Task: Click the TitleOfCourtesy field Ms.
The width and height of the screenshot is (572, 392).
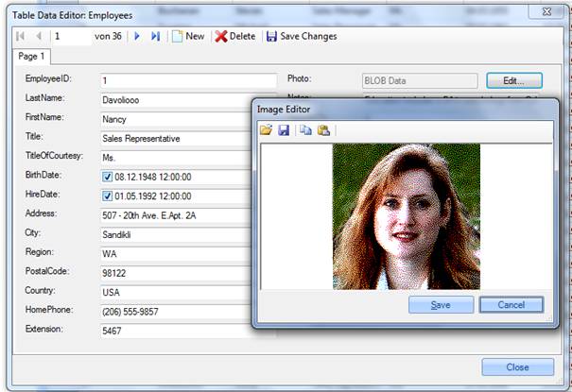Action: coord(176,158)
